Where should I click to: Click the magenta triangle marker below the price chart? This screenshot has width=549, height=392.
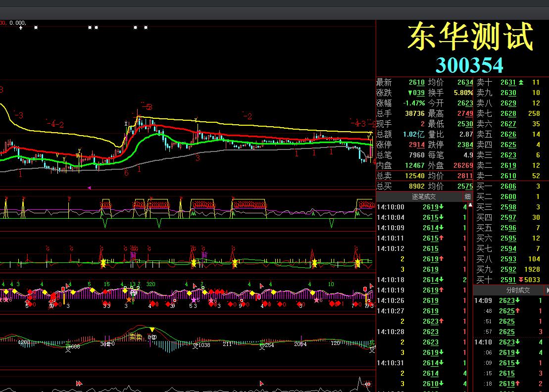coord(89,188)
